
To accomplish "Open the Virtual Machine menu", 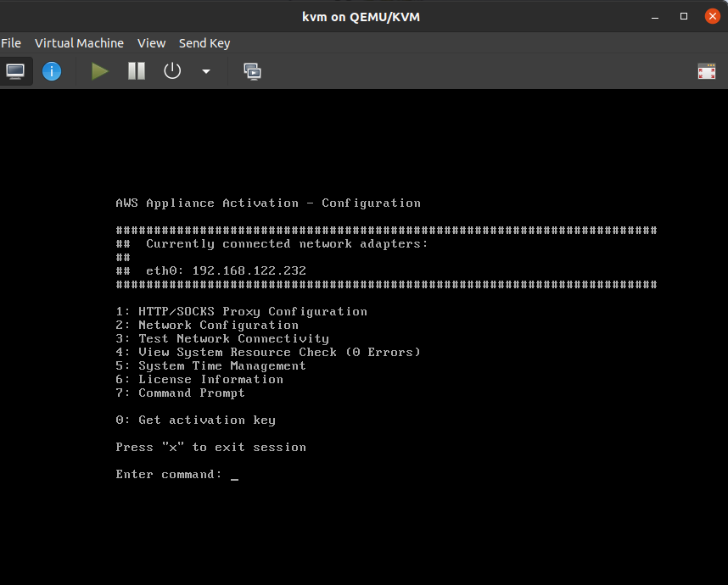I will tap(80, 43).
